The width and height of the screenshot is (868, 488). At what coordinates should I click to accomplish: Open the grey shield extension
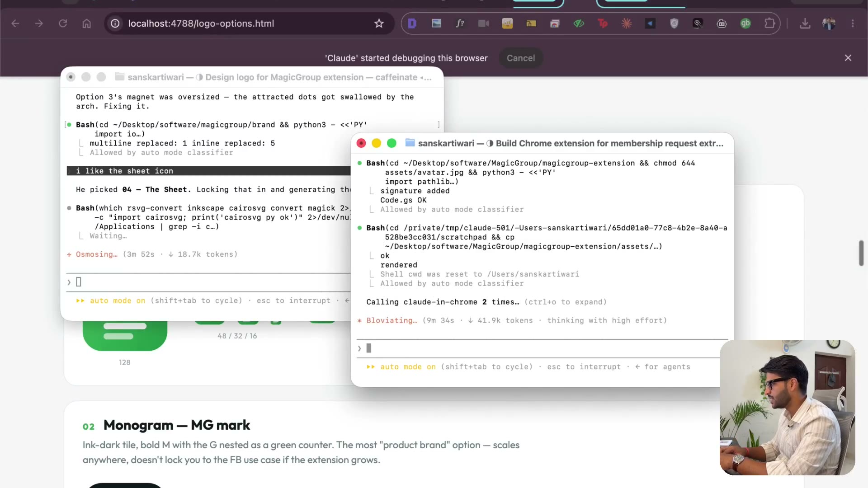tap(674, 23)
